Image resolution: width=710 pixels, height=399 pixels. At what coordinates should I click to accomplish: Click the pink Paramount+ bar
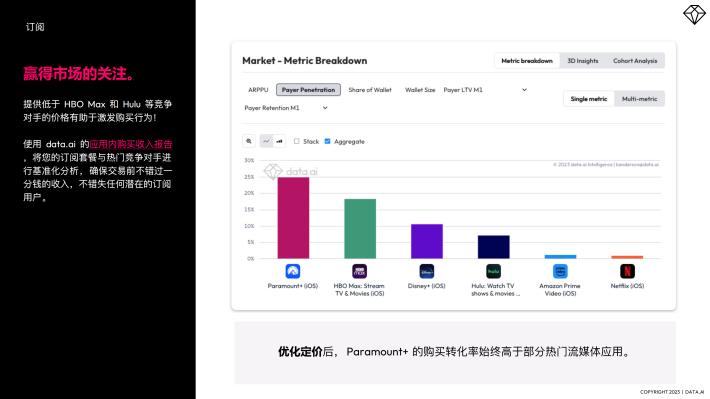click(x=293, y=218)
